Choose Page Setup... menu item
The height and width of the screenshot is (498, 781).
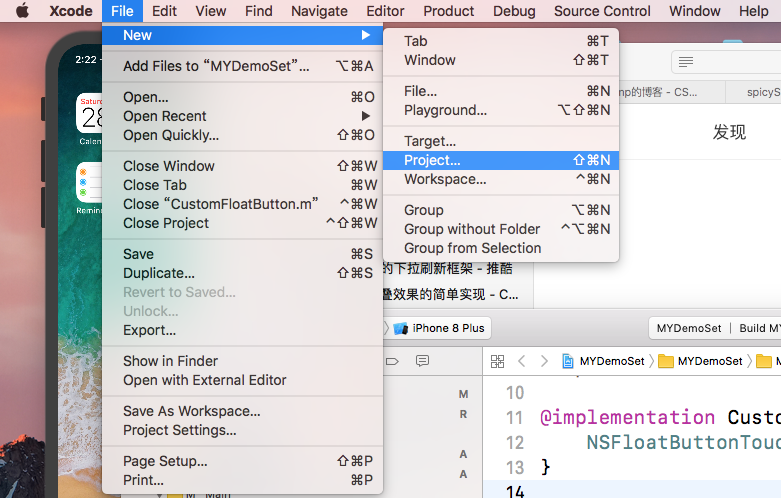pyautogui.click(x=243, y=461)
